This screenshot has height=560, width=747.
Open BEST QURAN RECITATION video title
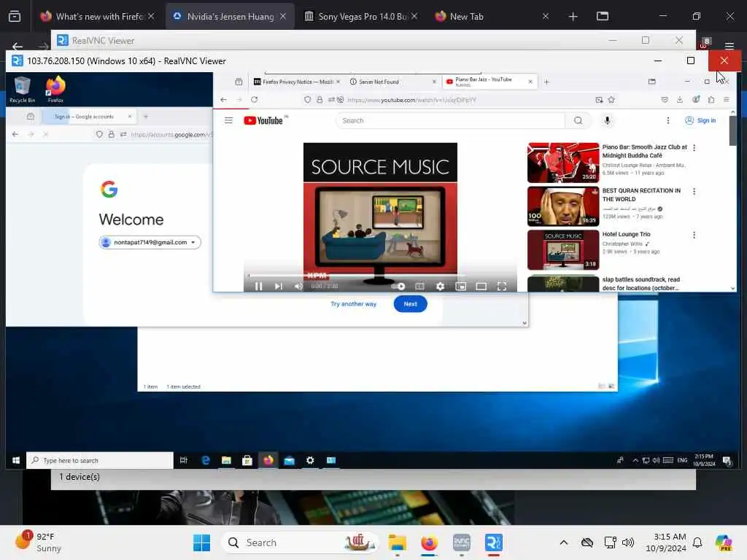click(641, 195)
